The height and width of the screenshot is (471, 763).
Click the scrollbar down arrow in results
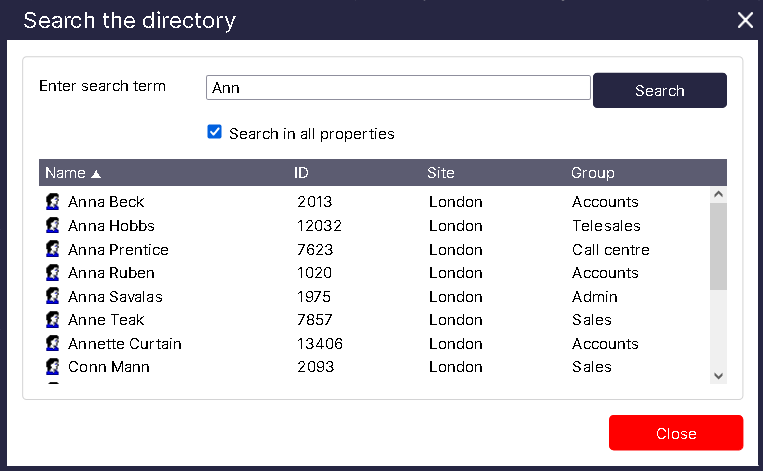coord(718,375)
